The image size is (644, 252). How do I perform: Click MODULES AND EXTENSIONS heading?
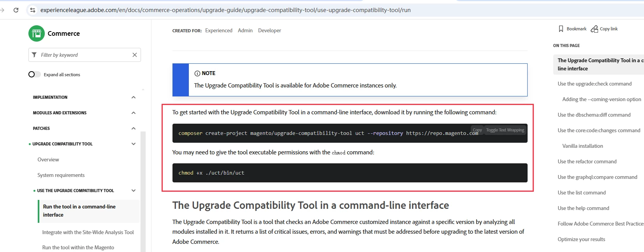coord(60,113)
